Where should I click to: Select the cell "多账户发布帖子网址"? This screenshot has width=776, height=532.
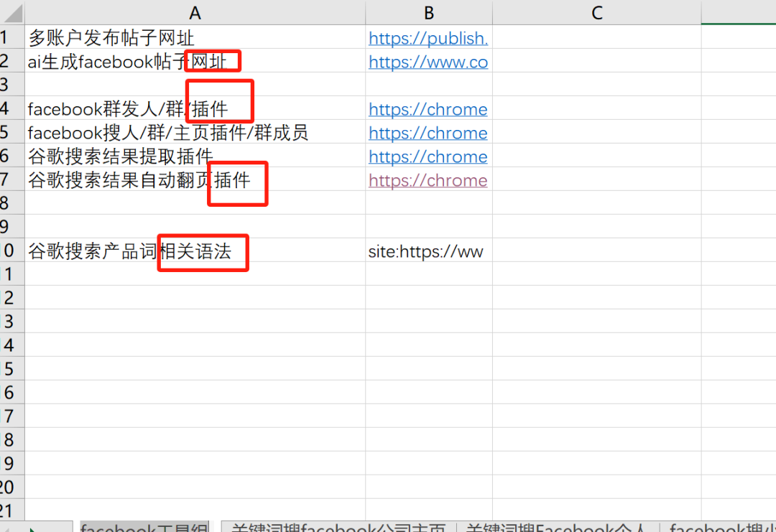click(x=195, y=37)
